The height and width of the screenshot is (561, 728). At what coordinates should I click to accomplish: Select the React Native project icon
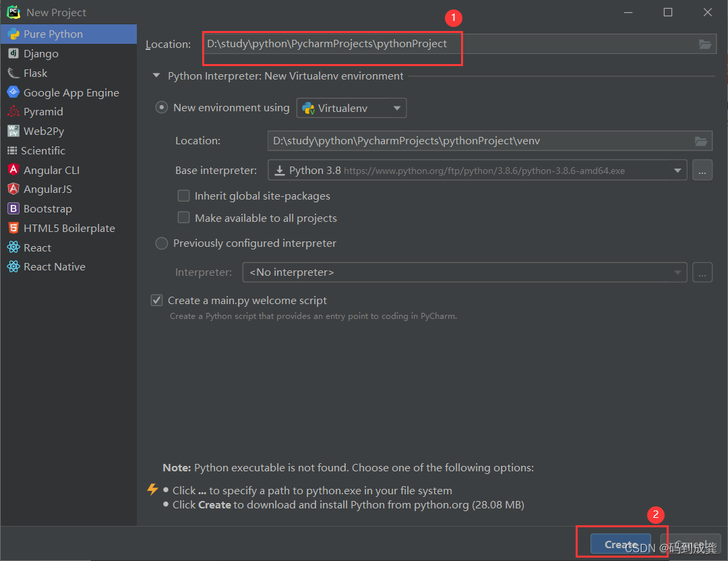point(15,266)
